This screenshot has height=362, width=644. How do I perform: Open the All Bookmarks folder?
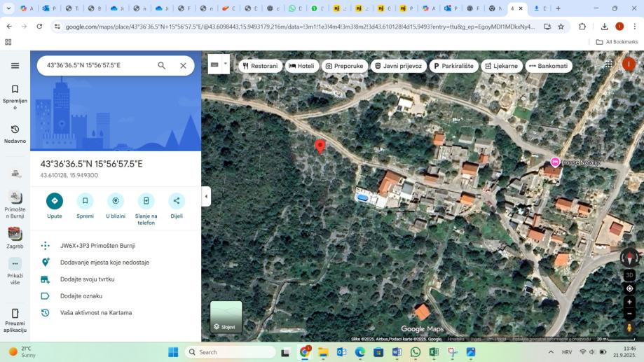[x=617, y=42]
